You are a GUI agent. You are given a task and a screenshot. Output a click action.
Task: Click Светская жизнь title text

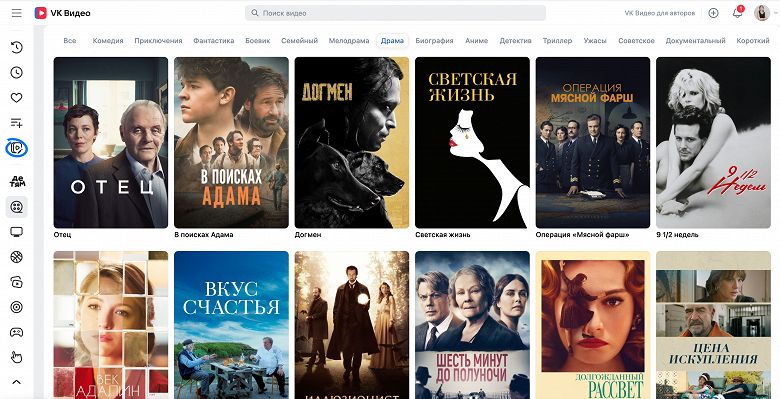[x=442, y=235]
